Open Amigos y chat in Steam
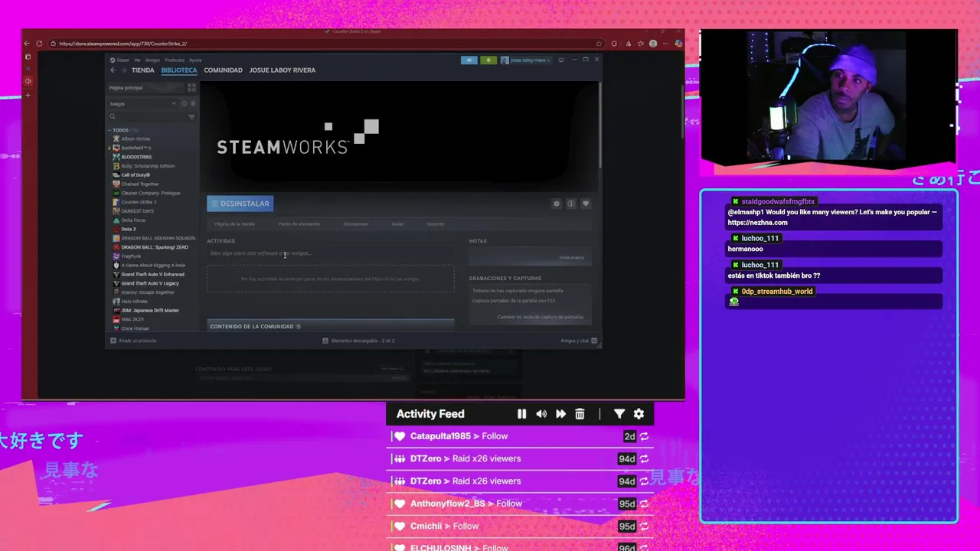Viewport: 980px width, 551px height. 578,341
